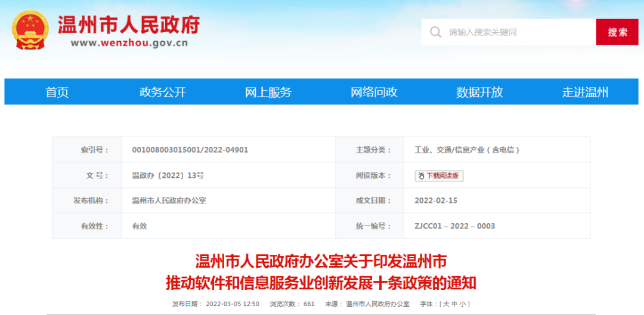644x315 pixels.
Task: Click the publish date 2022-03-05 12:50
Action: coord(233,304)
